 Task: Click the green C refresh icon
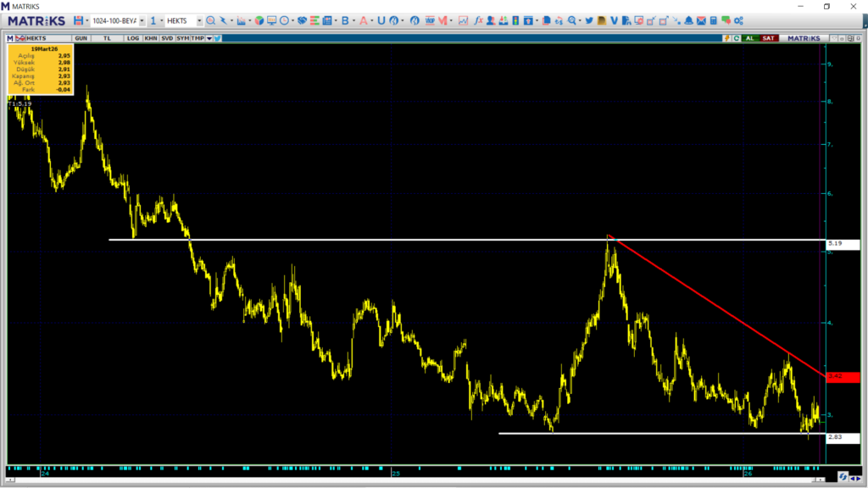pos(737,38)
